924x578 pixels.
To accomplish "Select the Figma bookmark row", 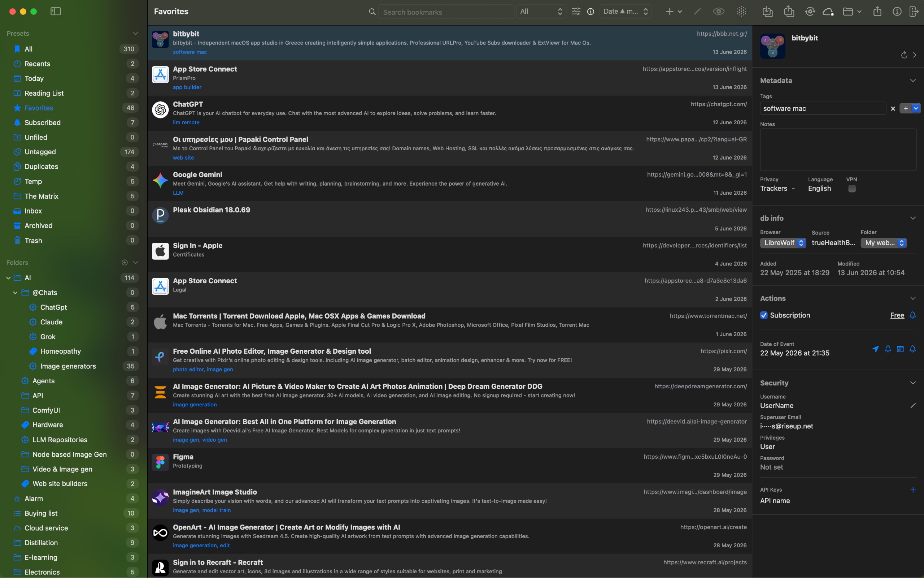I will (449, 466).
